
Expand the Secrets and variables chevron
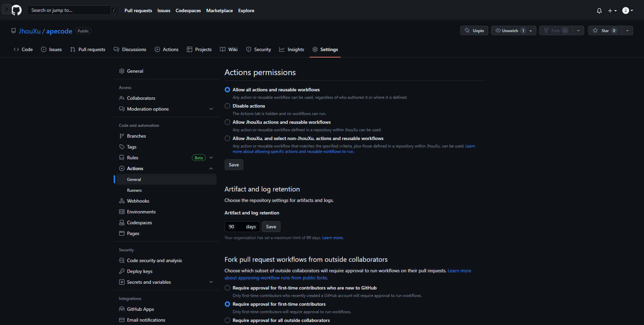pyautogui.click(x=211, y=282)
